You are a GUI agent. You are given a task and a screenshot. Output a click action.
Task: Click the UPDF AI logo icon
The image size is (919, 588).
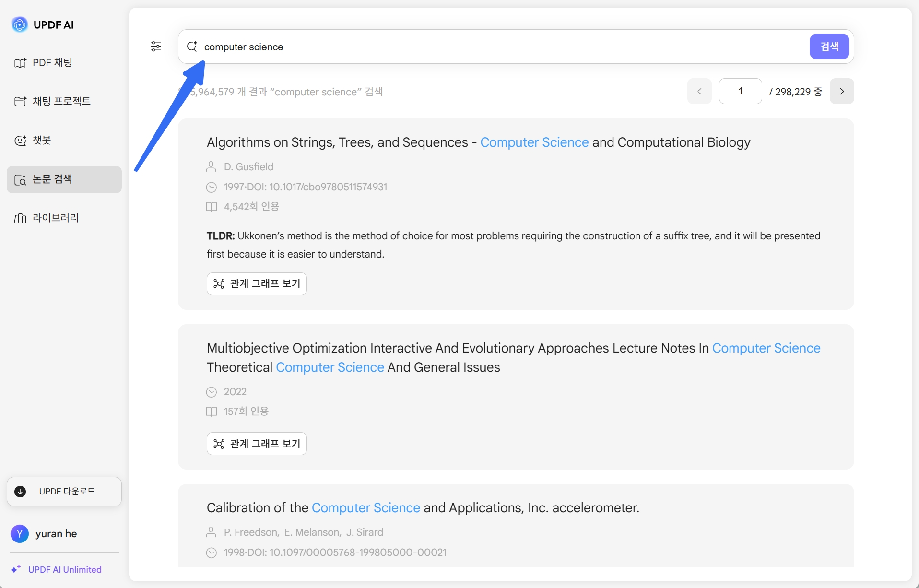point(20,24)
